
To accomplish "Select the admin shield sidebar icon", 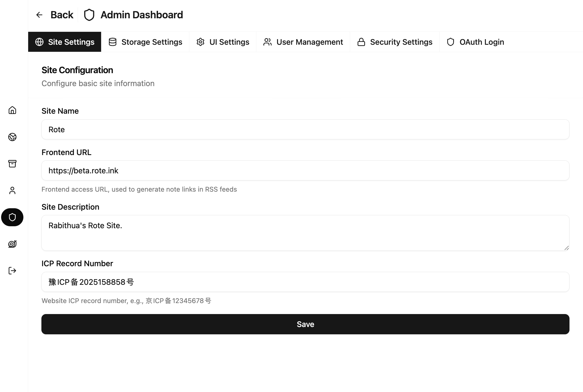I will click(x=12, y=217).
